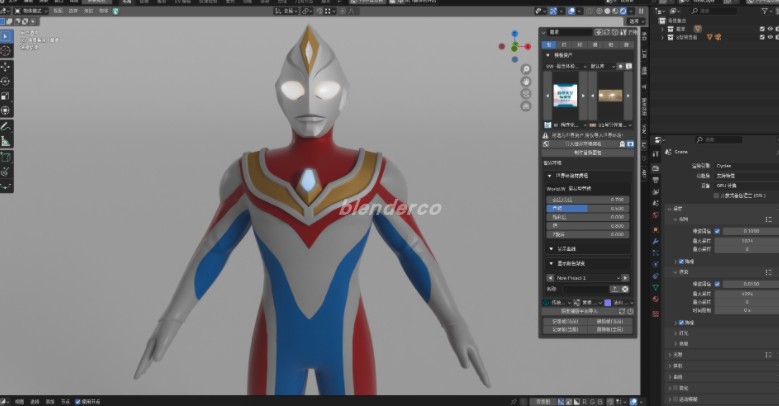Open the Output properties tab

coord(656,180)
